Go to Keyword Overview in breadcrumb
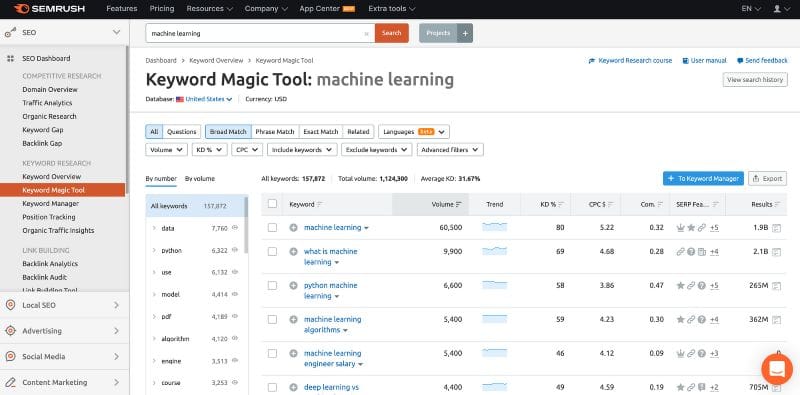This screenshot has height=395, width=800. [216, 60]
